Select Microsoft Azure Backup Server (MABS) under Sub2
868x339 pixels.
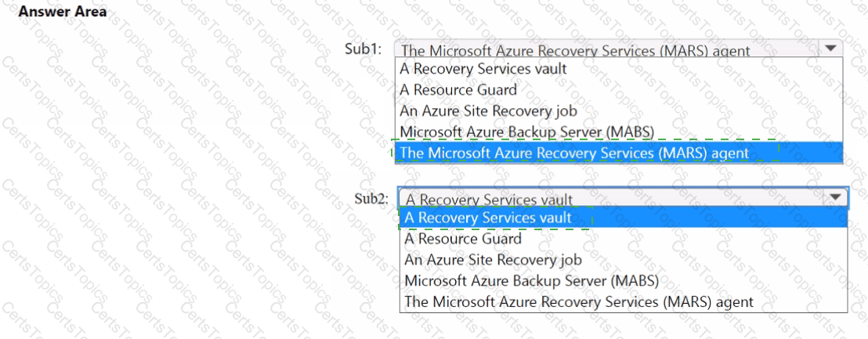pyautogui.click(x=531, y=280)
